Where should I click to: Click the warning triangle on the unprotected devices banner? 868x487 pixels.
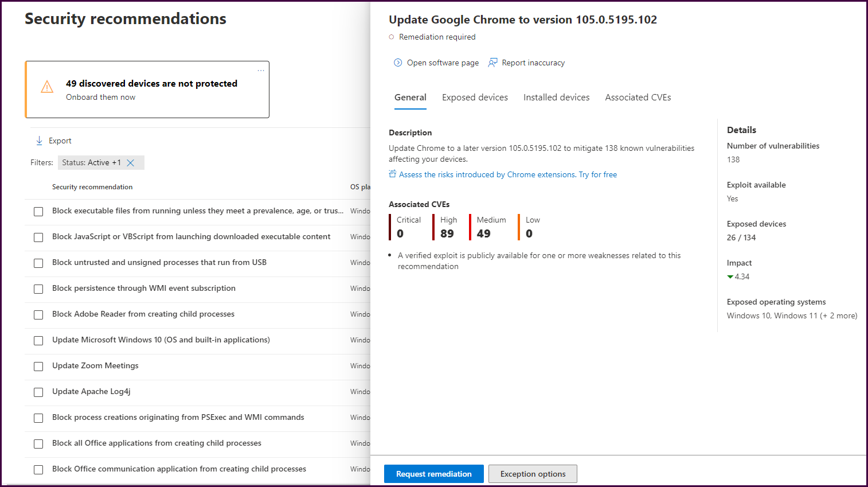pyautogui.click(x=46, y=87)
